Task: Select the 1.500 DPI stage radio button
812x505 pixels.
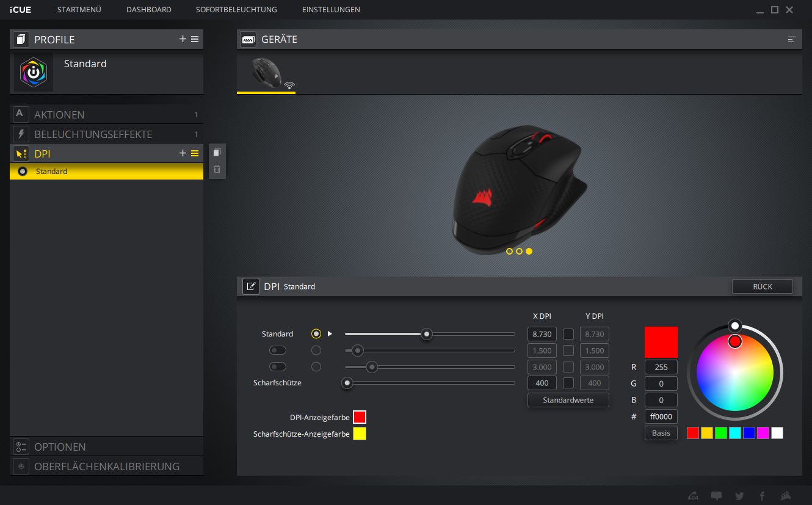Action: [316, 351]
